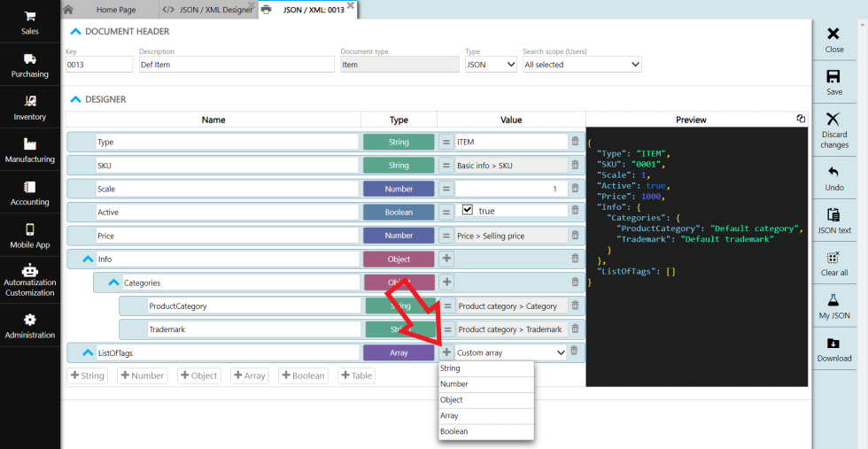The image size is (868, 449).
Task: Copy the preview content
Action: click(x=801, y=119)
